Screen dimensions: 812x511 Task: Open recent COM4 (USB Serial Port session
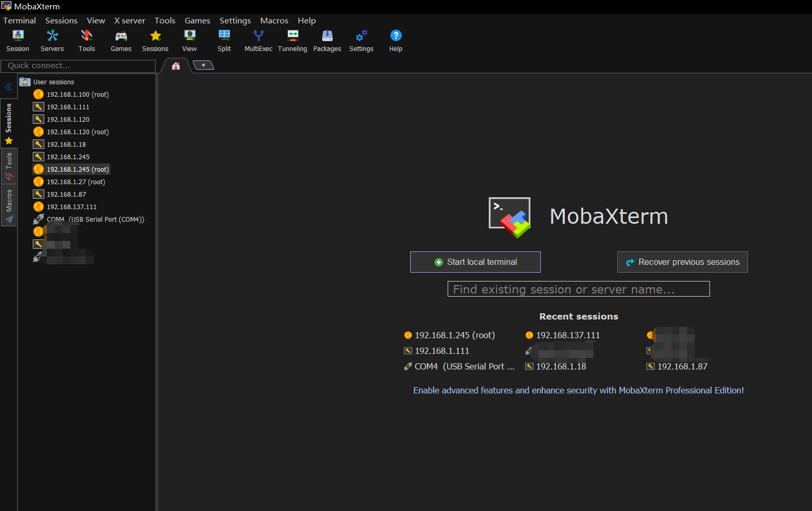[x=460, y=366]
